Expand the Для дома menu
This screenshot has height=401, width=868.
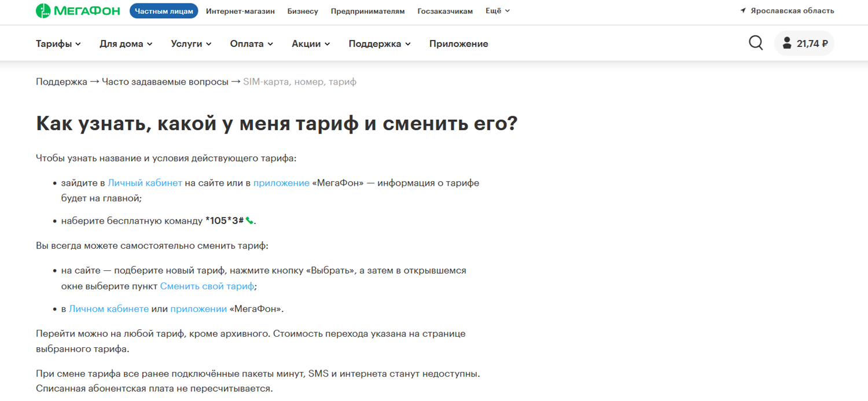pos(126,44)
